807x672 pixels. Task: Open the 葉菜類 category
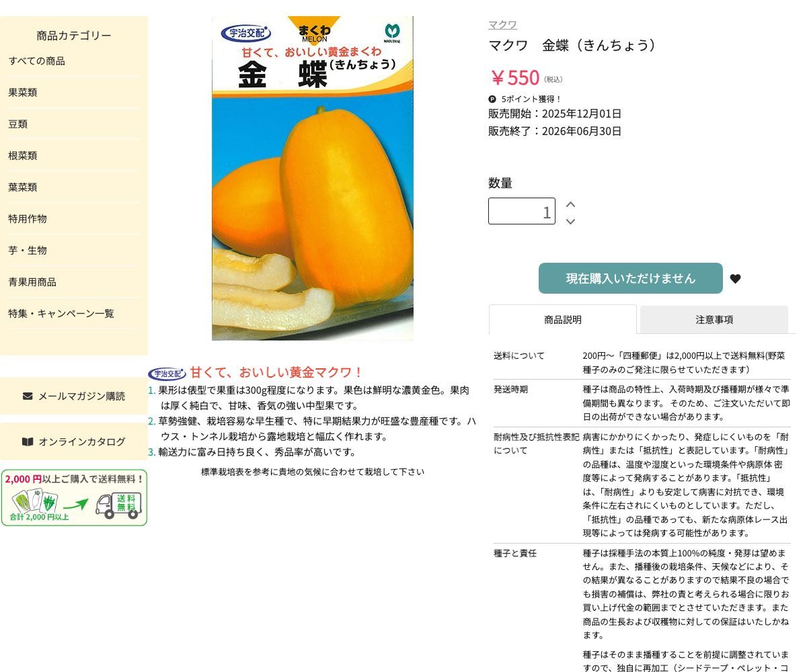click(x=22, y=187)
